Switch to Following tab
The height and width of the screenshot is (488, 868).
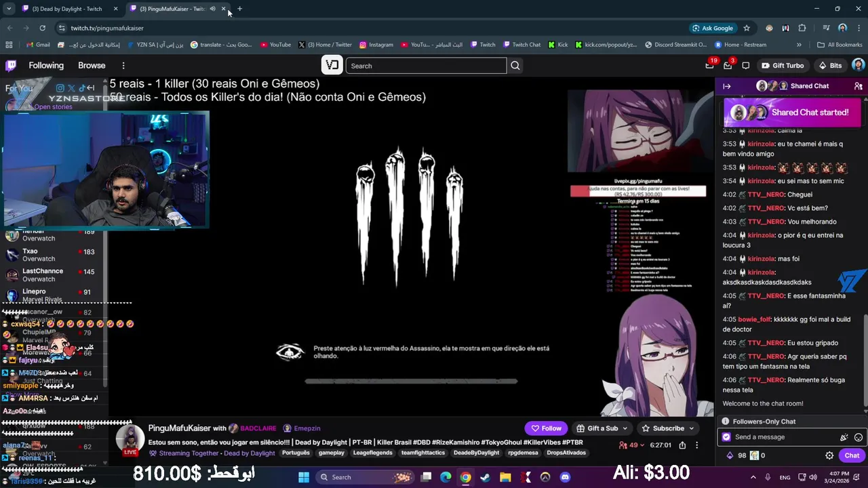tap(46, 66)
